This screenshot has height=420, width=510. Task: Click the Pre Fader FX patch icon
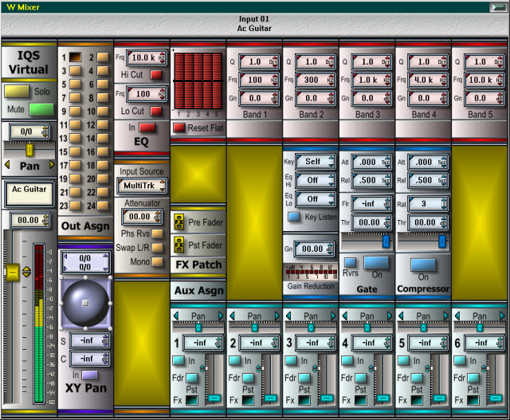[x=179, y=223]
